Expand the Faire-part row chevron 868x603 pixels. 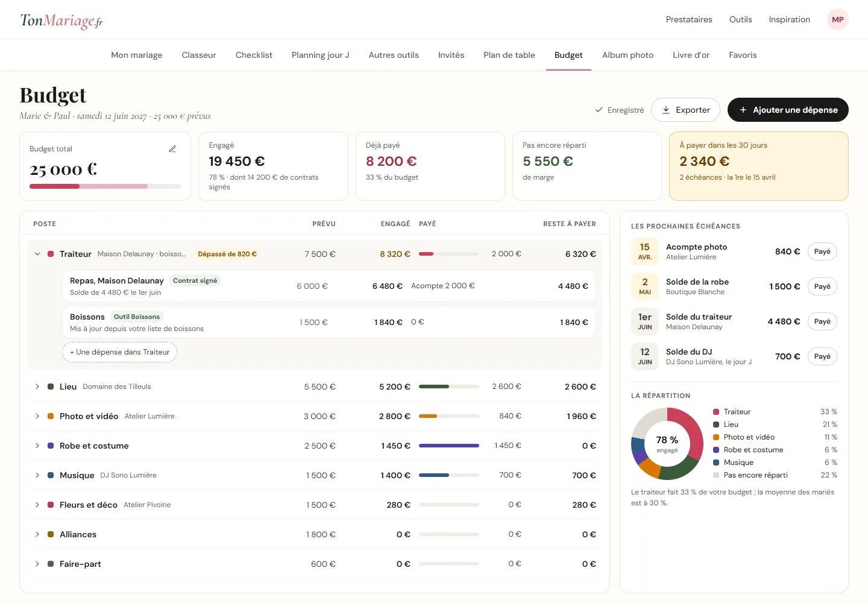(37, 564)
